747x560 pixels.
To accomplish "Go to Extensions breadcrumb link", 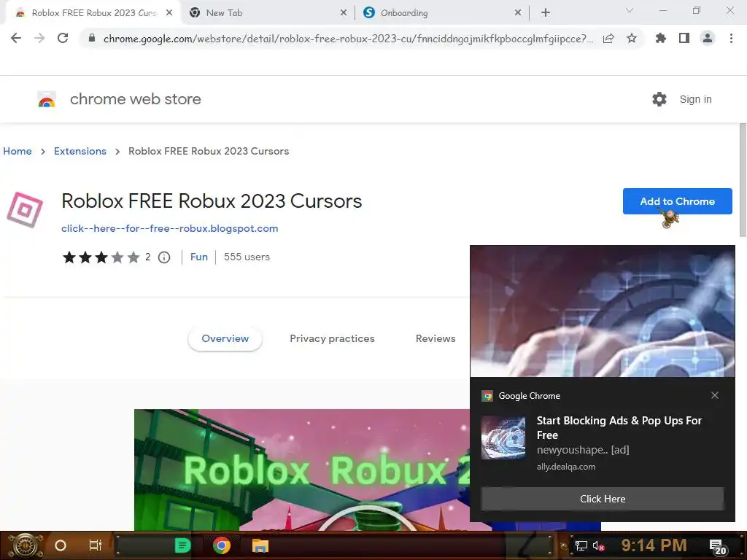I will pyautogui.click(x=80, y=151).
